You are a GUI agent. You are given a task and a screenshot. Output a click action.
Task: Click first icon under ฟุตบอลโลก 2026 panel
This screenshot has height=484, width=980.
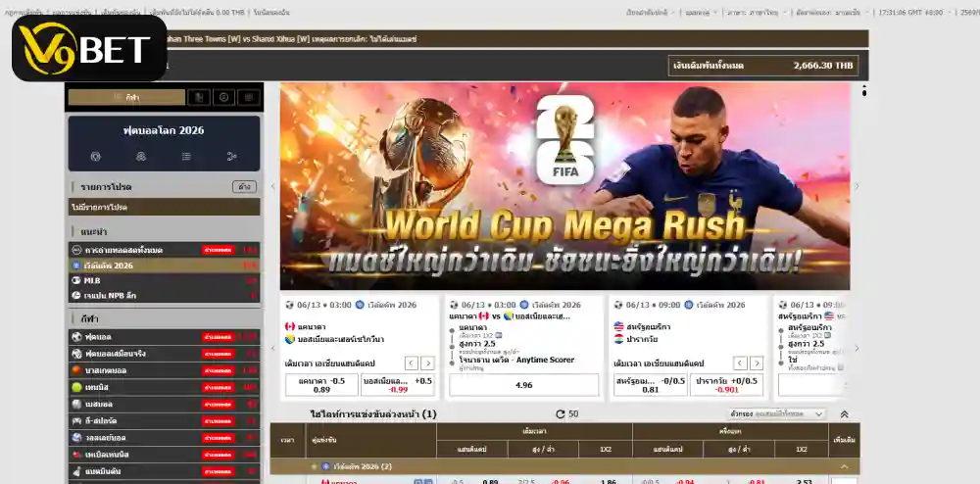[x=96, y=156]
